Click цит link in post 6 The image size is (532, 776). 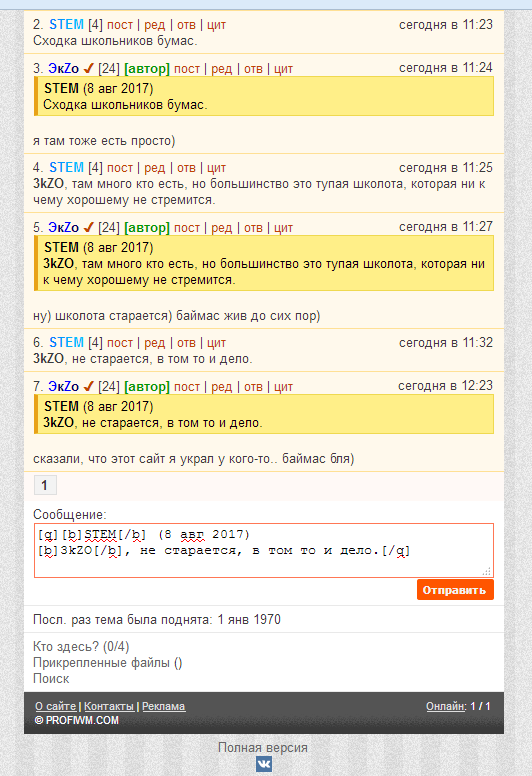pyautogui.click(x=216, y=342)
